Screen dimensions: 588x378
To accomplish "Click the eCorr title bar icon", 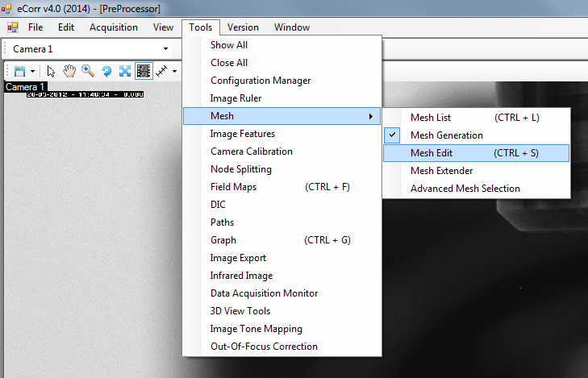I will pos(6,8).
